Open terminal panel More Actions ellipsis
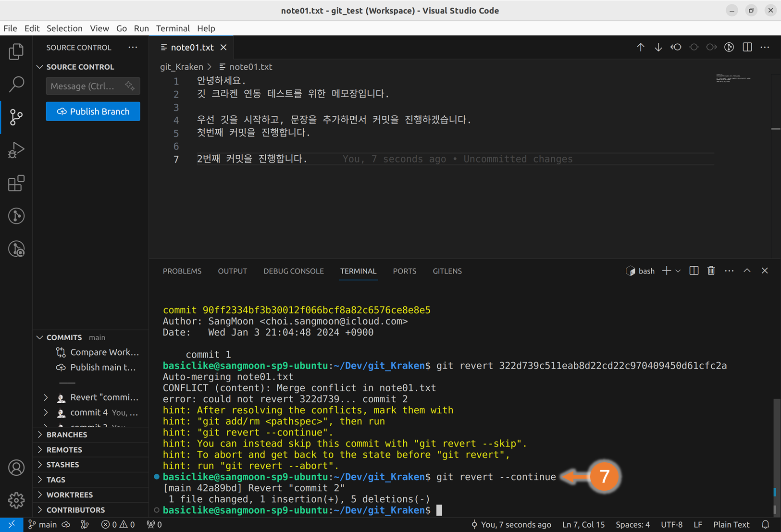Screen dimensions: 781x532 (729, 271)
